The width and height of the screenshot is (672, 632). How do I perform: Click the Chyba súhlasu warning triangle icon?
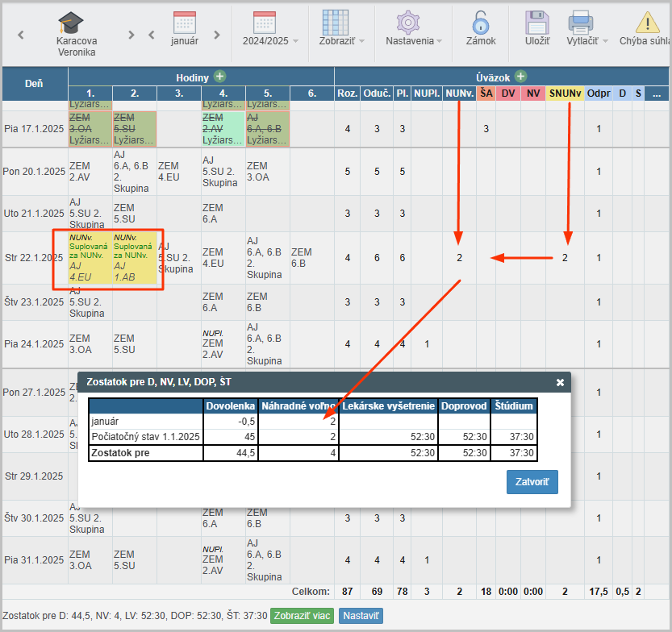[647, 22]
